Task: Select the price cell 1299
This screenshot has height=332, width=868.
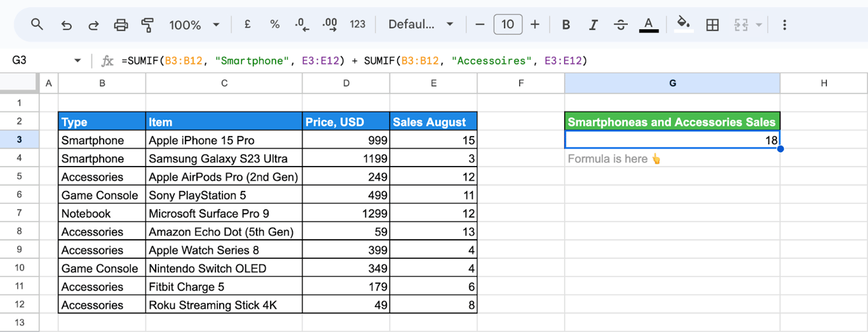Action: click(346, 214)
